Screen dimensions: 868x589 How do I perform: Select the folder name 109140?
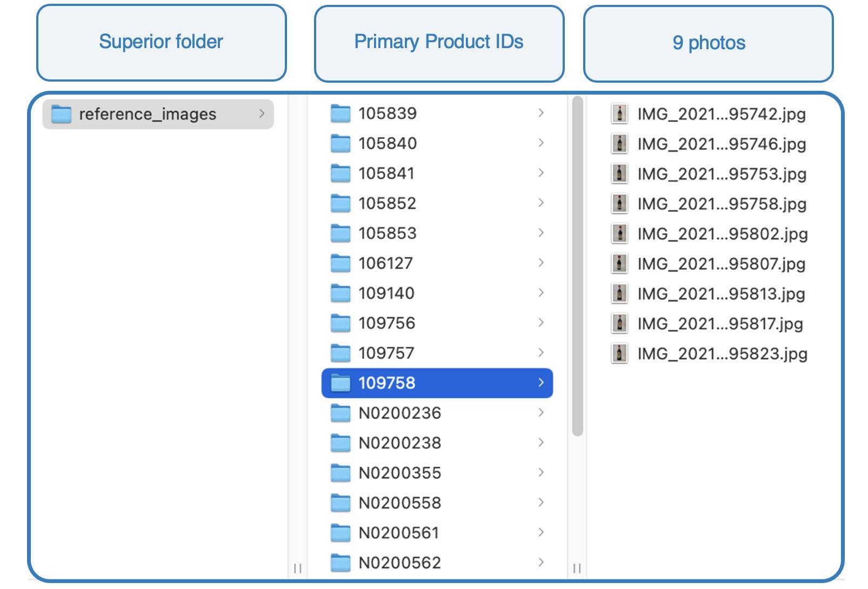(x=386, y=293)
